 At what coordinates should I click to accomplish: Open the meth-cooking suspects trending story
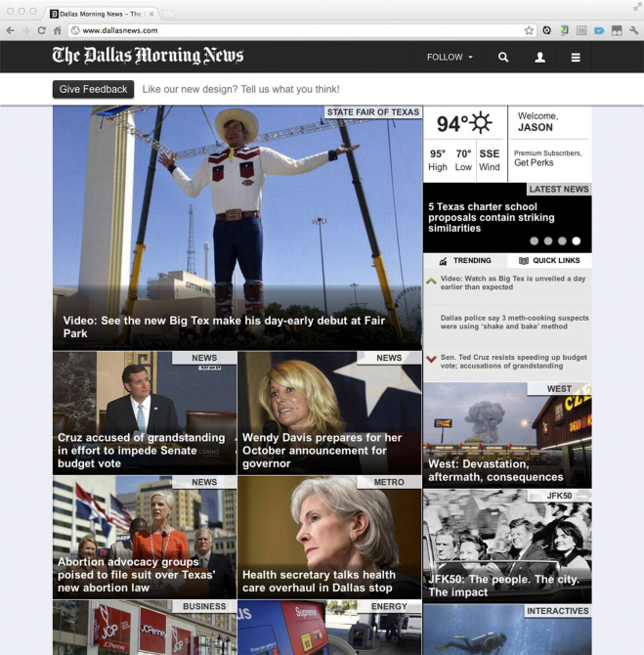[x=515, y=322]
